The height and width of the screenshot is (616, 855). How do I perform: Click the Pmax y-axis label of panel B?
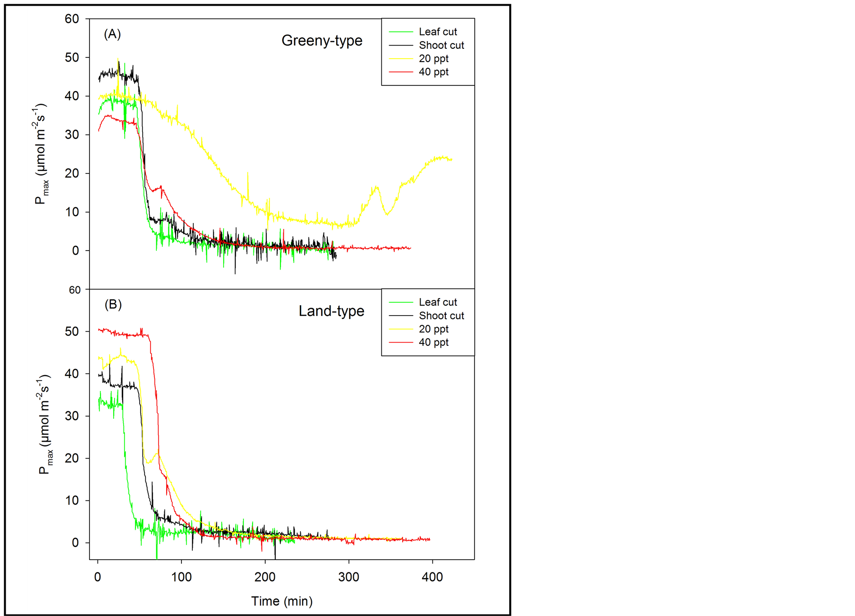click(x=45, y=425)
